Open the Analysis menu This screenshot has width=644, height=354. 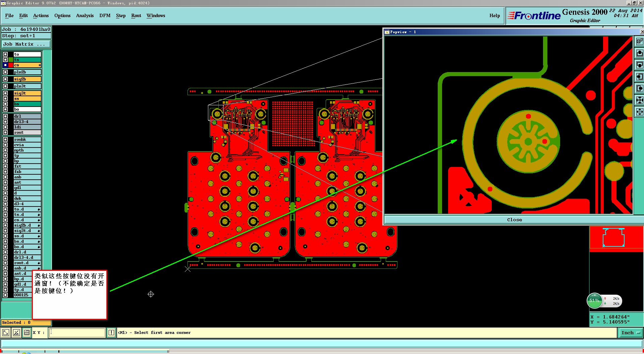(x=85, y=15)
